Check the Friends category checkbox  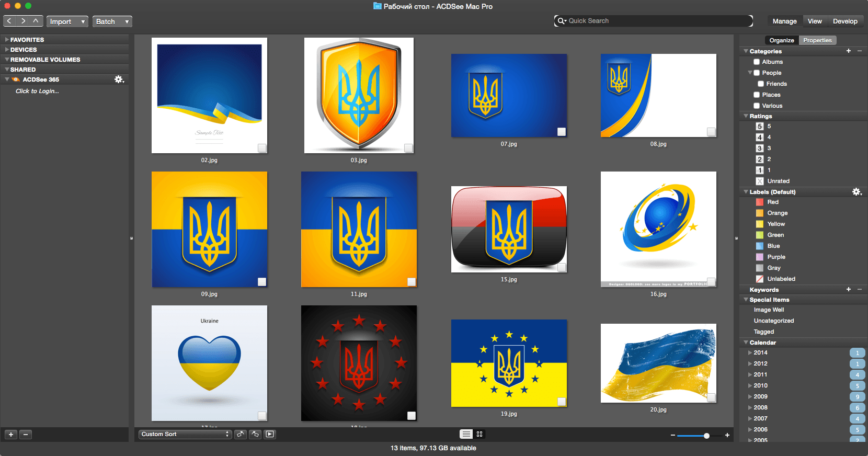point(761,84)
